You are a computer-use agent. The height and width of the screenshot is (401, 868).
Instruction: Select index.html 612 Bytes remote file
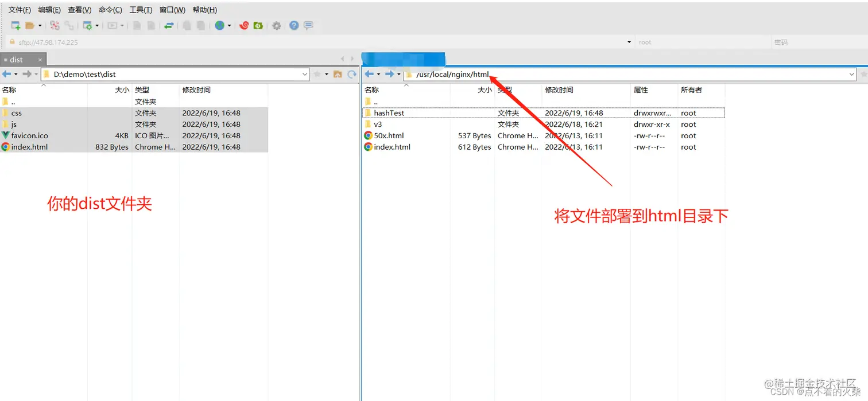pyautogui.click(x=543, y=147)
